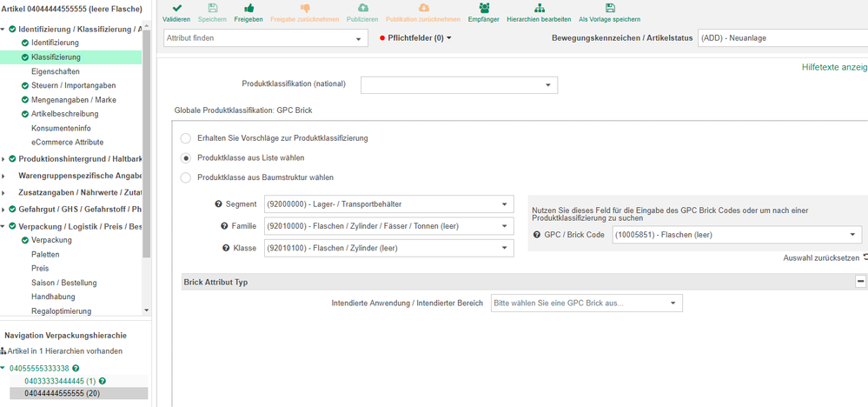The height and width of the screenshot is (407, 868).
Task: Open Konsumenteninfo tree item
Action: pyautogui.click(x=59, y=128)
